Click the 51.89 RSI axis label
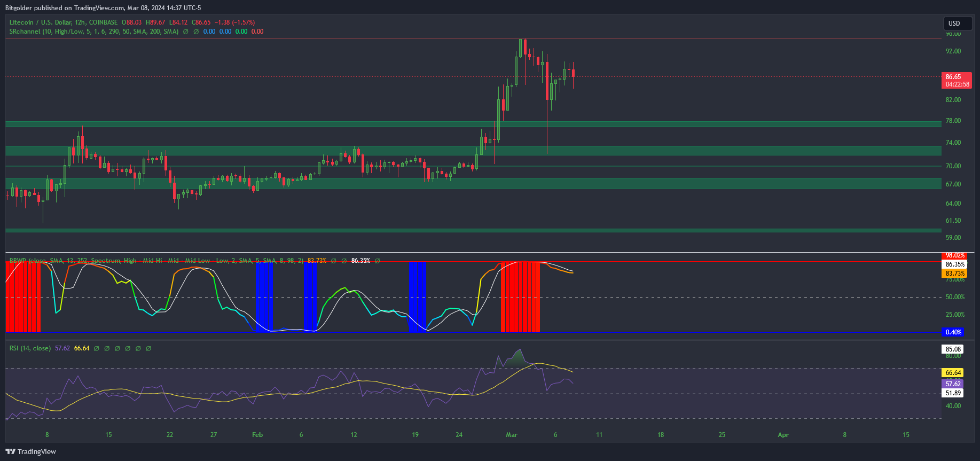Image resolution: width=980 pixels, height=461 pixels. pos(953,393)
